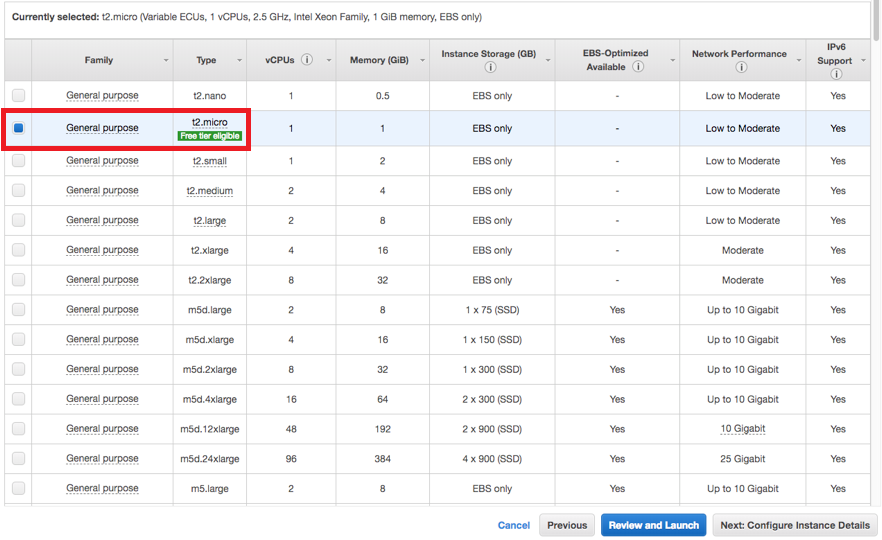Uncheck the selected t2.micro instance checkbox
The image size is (882, 540).
tap(18, 128)
